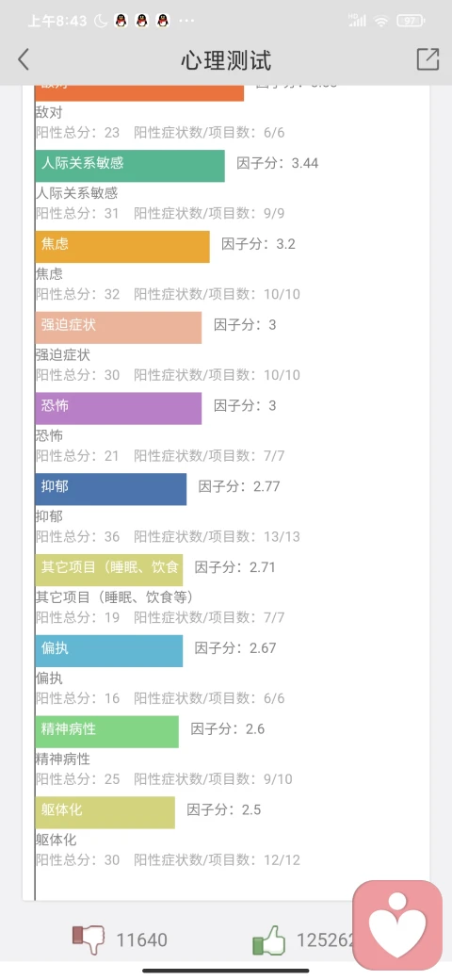
Task: Select the 偏执 light blue bar
Action: pyautogui.click(x=109, y=650)
